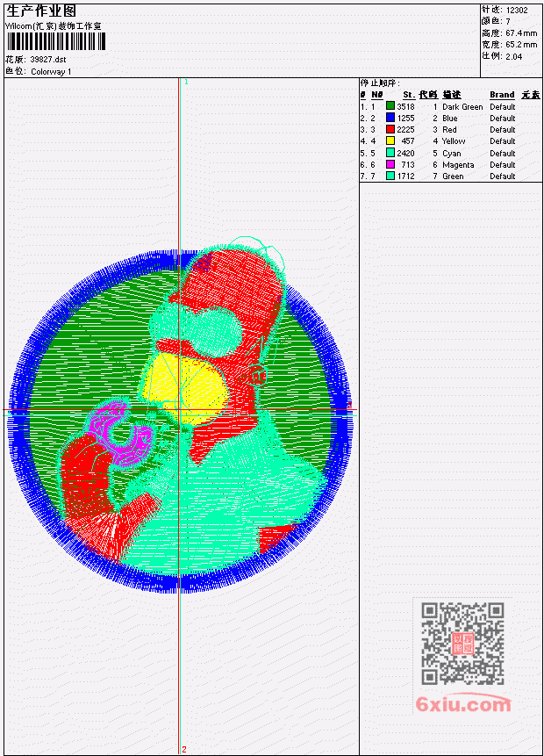Screen dimensions: 544x756
Task: Click the stitch count 3518
Action: click(x=405, y=106)
